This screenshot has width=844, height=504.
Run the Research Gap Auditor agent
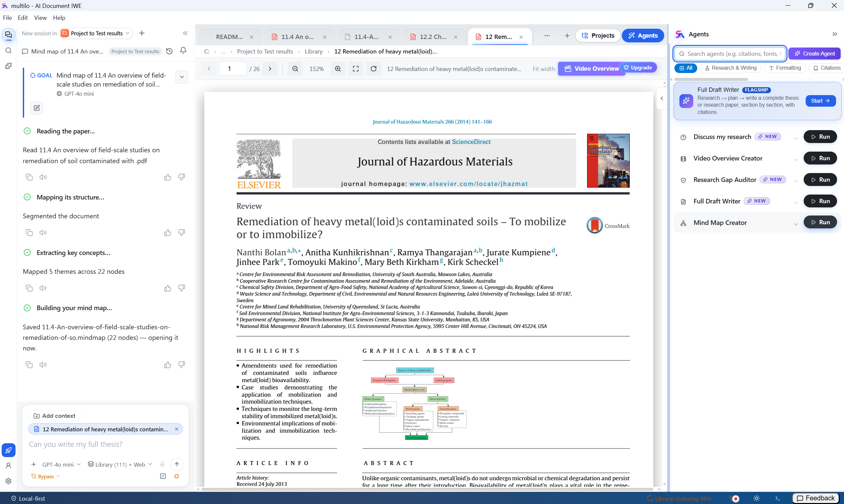pos(820,180)
